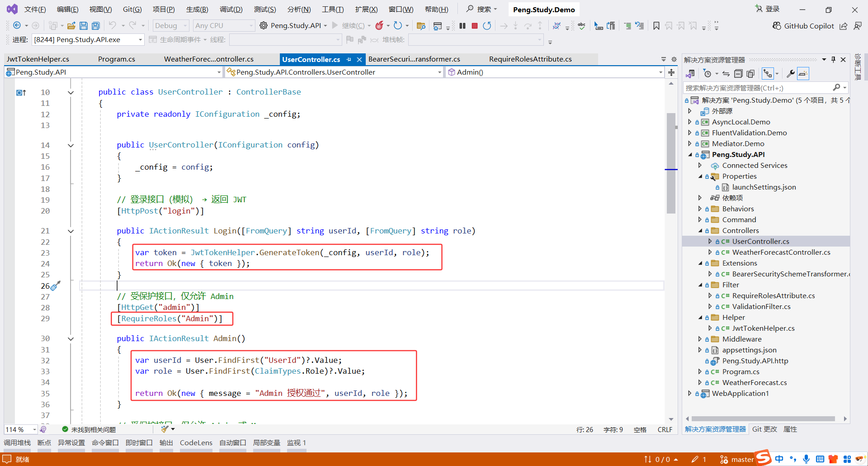The image size is (868, 466).
Task: Click the spell-check abc icon
Action: click(x=582, y=26)
